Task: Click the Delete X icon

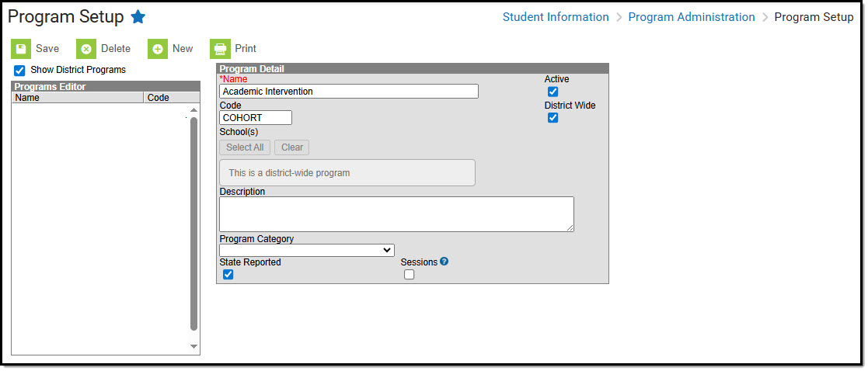Action: 86,49
